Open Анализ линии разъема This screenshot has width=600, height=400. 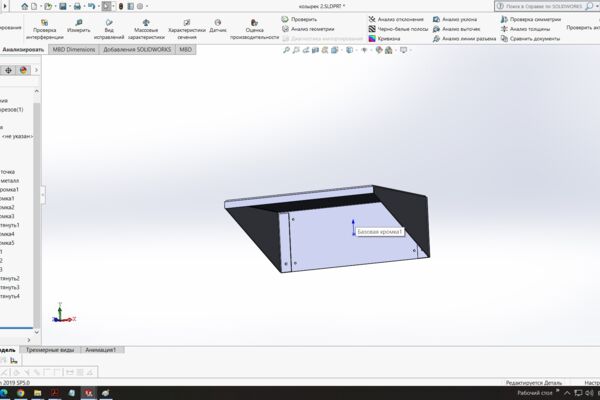pyautogui.click(x=464, y=38)
